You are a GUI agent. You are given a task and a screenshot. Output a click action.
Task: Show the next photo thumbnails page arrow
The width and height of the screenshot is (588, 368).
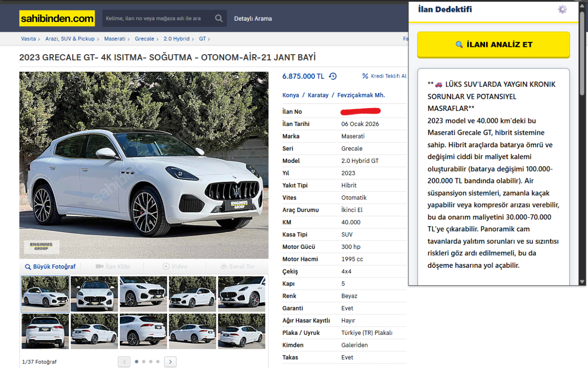pos(170,362)
